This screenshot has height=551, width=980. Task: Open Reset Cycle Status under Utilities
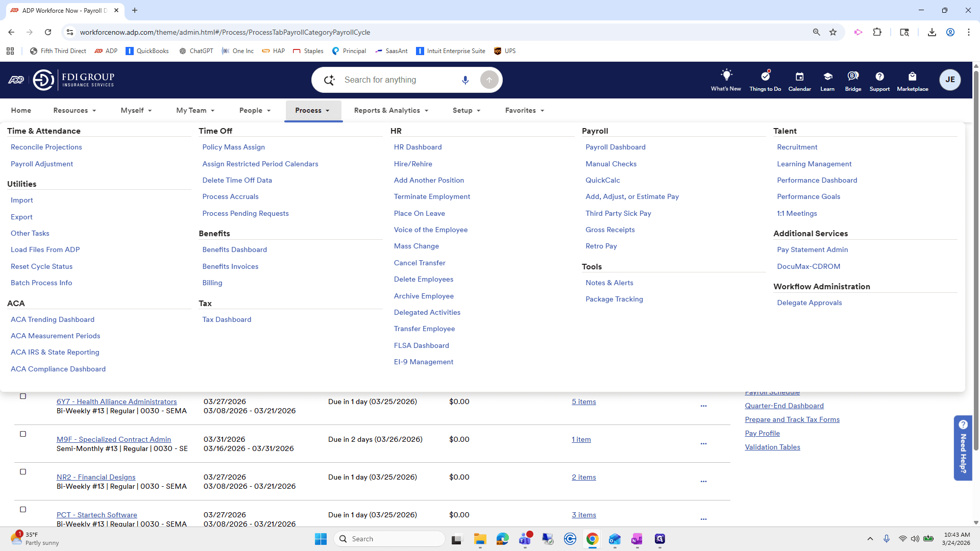tap(41, 266)
